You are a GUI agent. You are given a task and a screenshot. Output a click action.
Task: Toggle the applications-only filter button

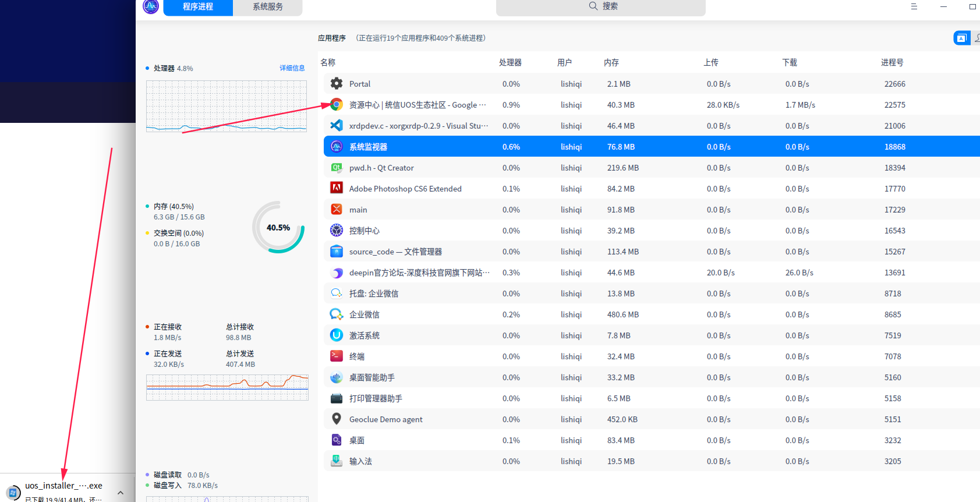[962, 38]
